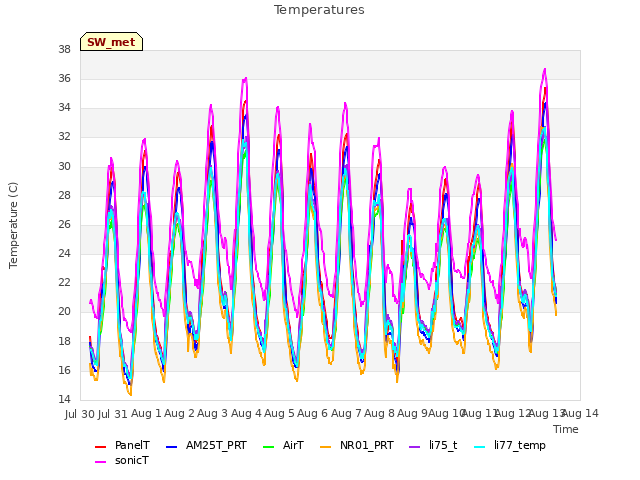
Task: Click the blue AM25T_PRT legend swatch
Action: tap(172, 447)
